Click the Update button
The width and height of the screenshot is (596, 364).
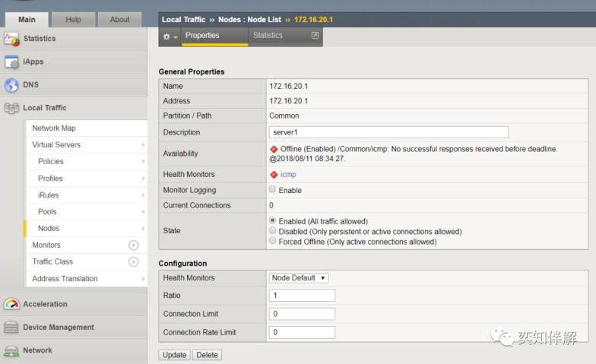coord(175,355)
